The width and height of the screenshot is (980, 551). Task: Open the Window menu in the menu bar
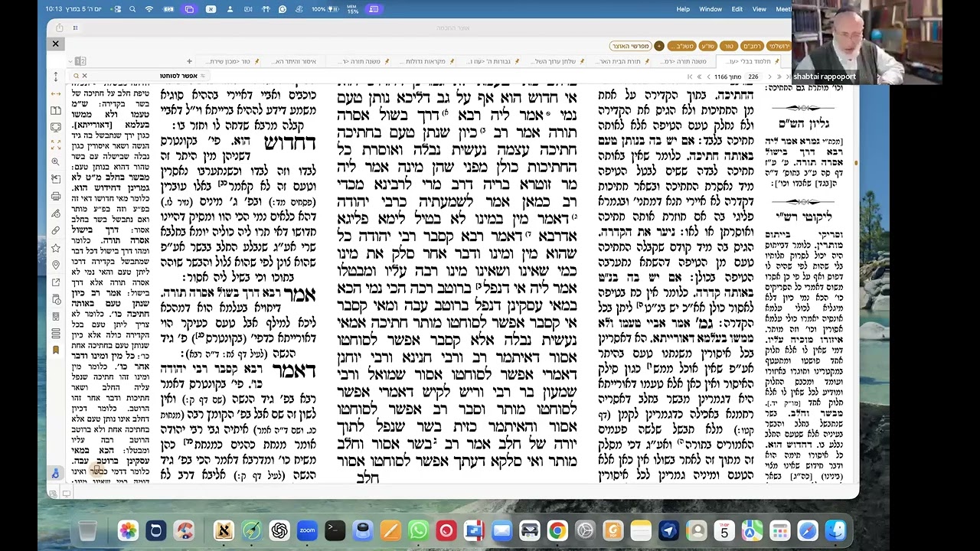710,9
